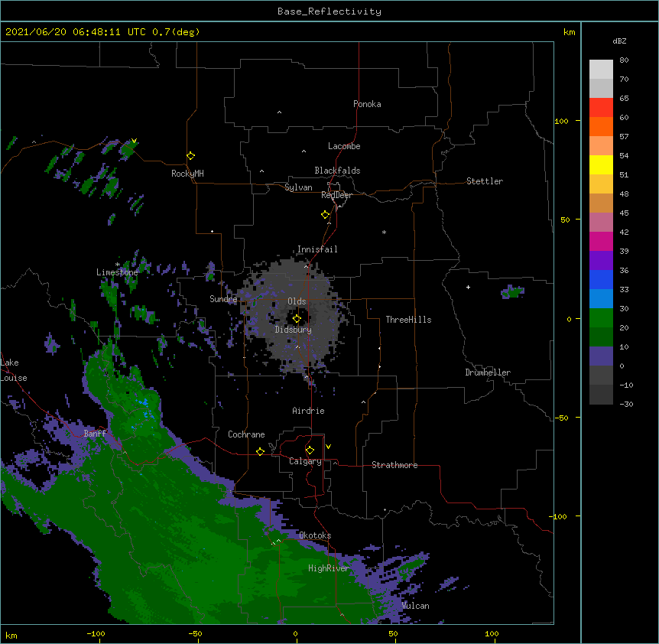Click the radar site diamond between Olds and Didsbury
Image resolution: width=659 pixels, height=644 pixels.
pos(297,318)
